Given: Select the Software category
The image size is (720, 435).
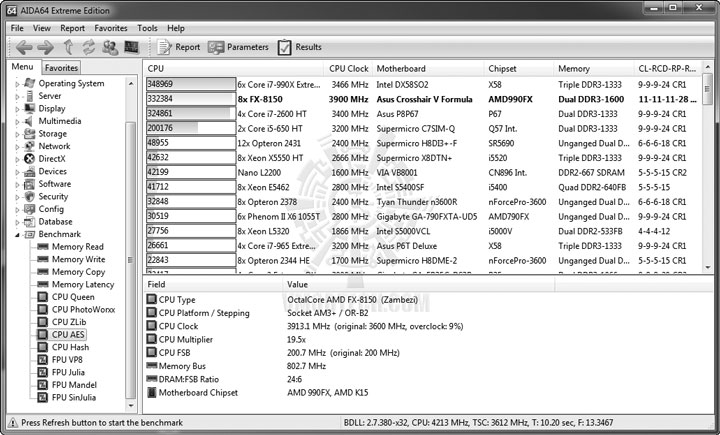Looking at the screenshot, I should tap(55, 184).
